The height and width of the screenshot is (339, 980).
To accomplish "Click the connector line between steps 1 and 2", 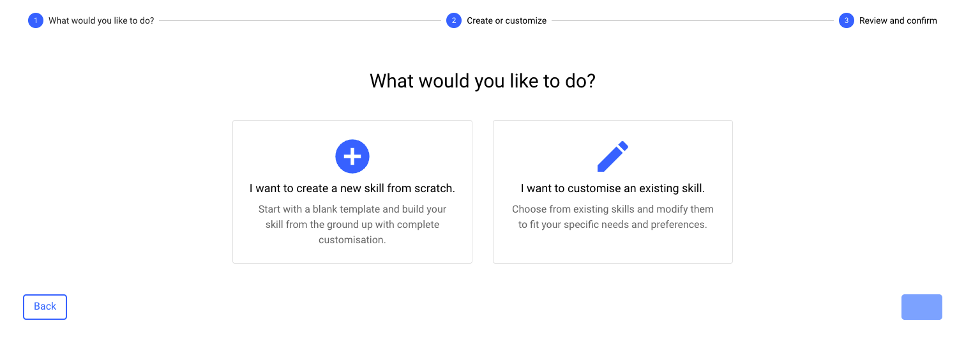I will point(300,20).
